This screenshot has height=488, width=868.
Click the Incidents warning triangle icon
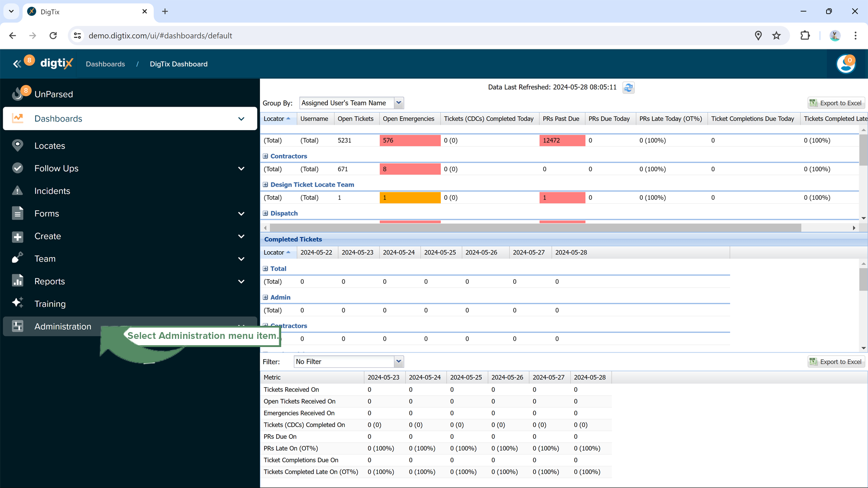tap(18, 191)
